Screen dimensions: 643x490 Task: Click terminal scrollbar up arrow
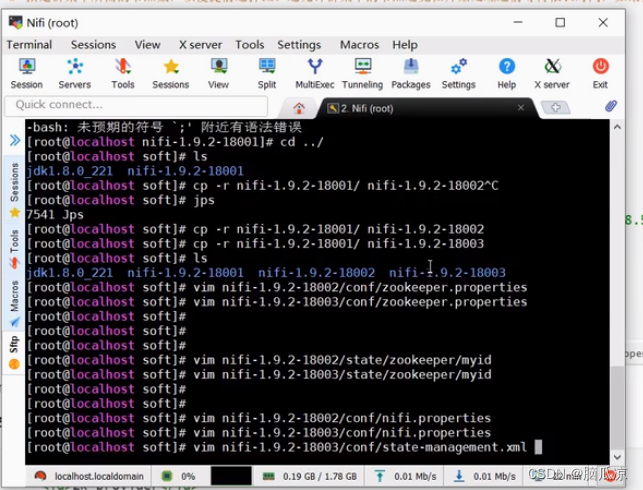pos(617,128)
